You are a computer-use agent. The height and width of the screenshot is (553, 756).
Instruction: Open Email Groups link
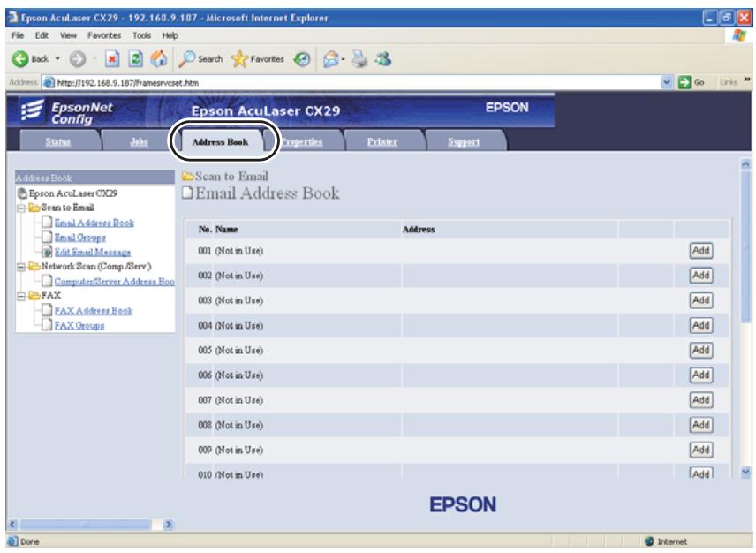tap(80, 238)
